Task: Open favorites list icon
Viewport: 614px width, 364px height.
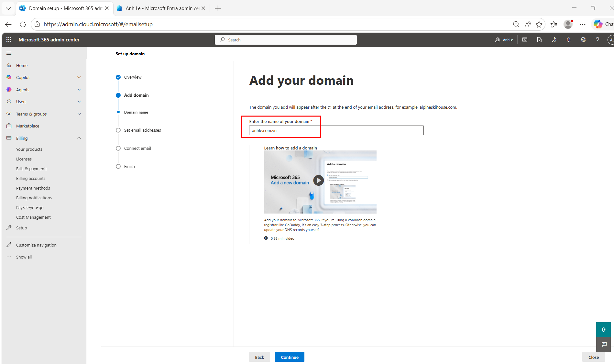Action: coord(554,24)
